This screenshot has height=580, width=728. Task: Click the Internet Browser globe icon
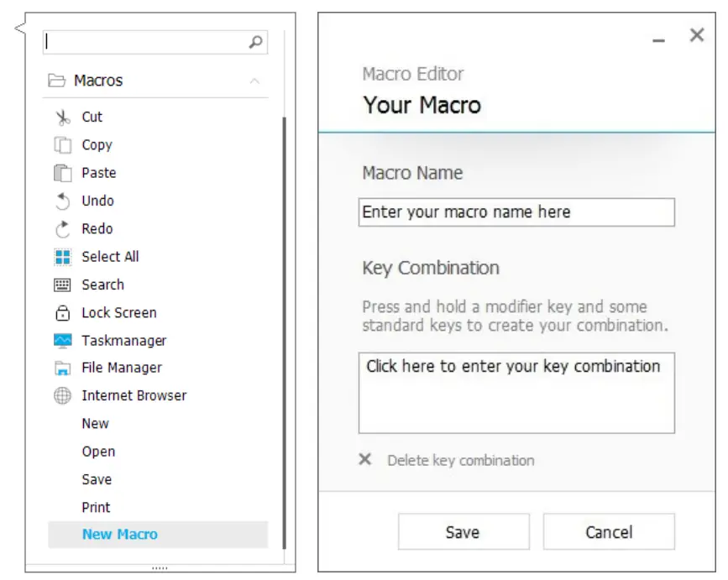(63, 396)
